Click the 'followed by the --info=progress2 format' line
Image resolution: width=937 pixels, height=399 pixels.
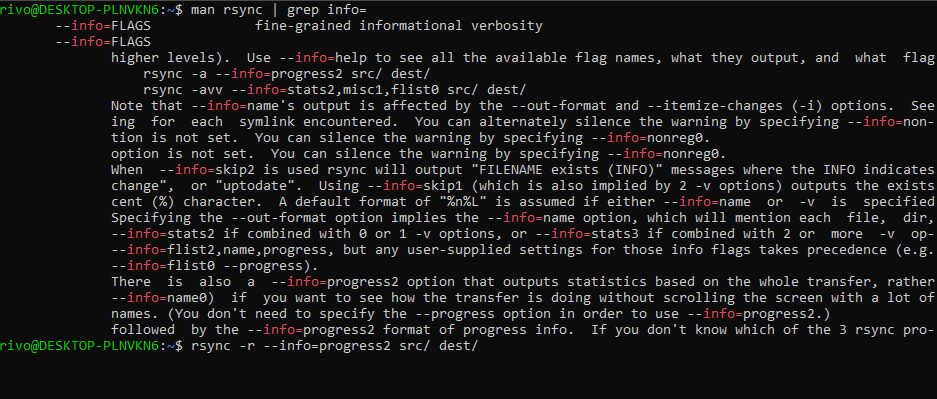(x=523, y=330)
